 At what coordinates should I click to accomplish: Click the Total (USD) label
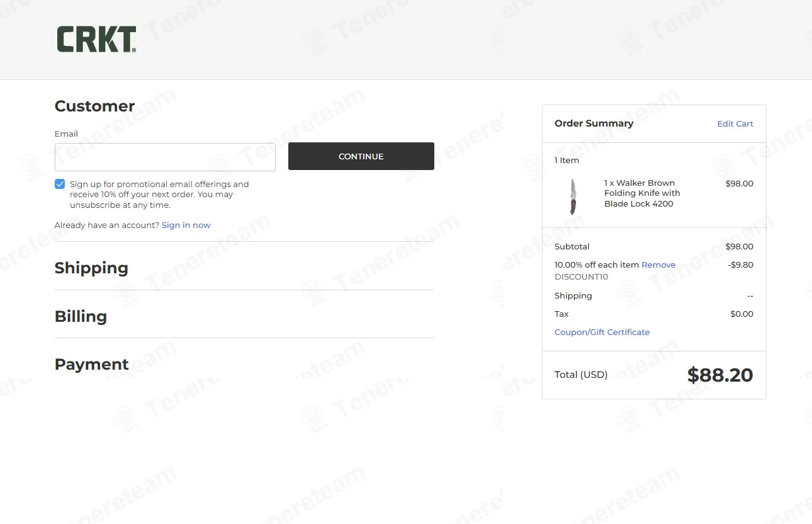581,375
